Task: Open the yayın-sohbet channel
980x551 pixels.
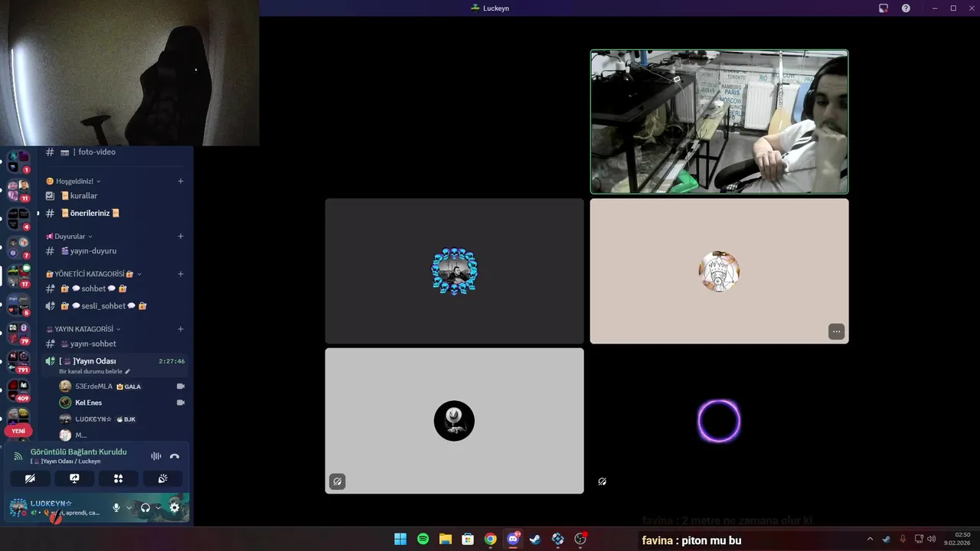Action: 114,344
